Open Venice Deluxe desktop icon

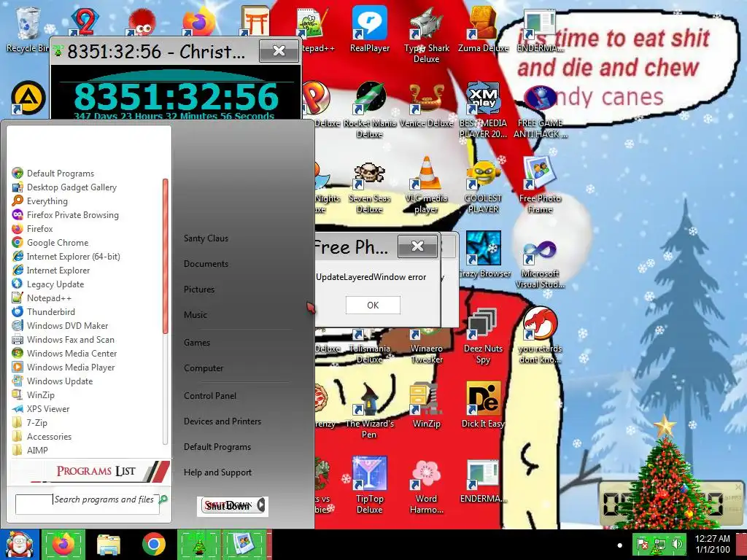[x=426, y=104]
